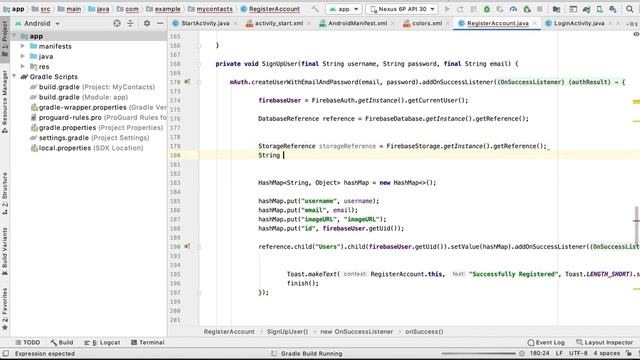The image size is (640, 360).
Task: Open the Nexus 6P API 30 device dropdown
Action: coord(402,9)
